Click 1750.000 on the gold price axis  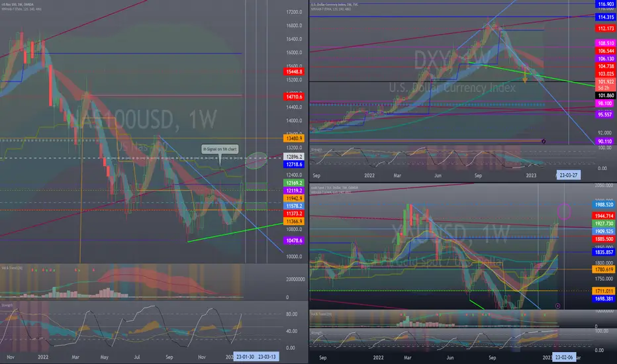[604, 279]
